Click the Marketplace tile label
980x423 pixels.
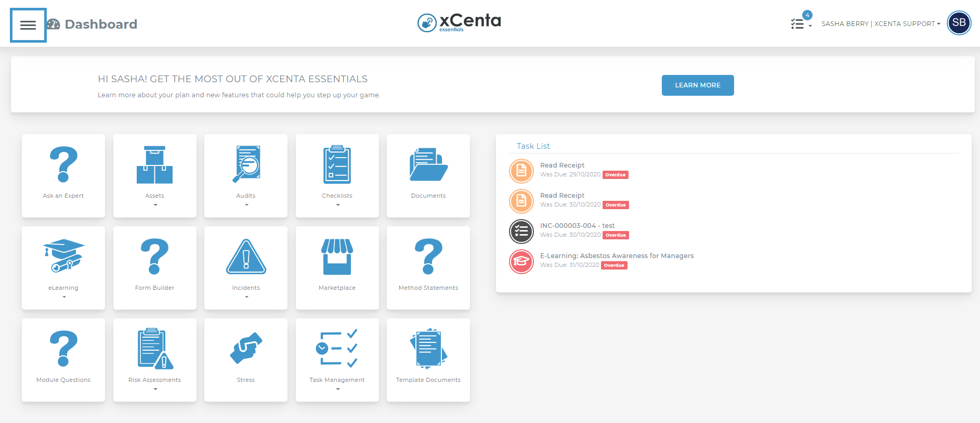(337, 288)
